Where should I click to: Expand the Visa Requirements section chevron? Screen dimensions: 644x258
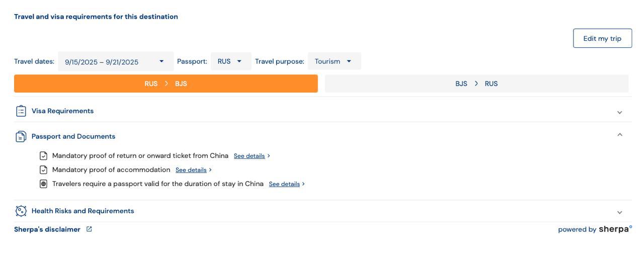[619, 112]
